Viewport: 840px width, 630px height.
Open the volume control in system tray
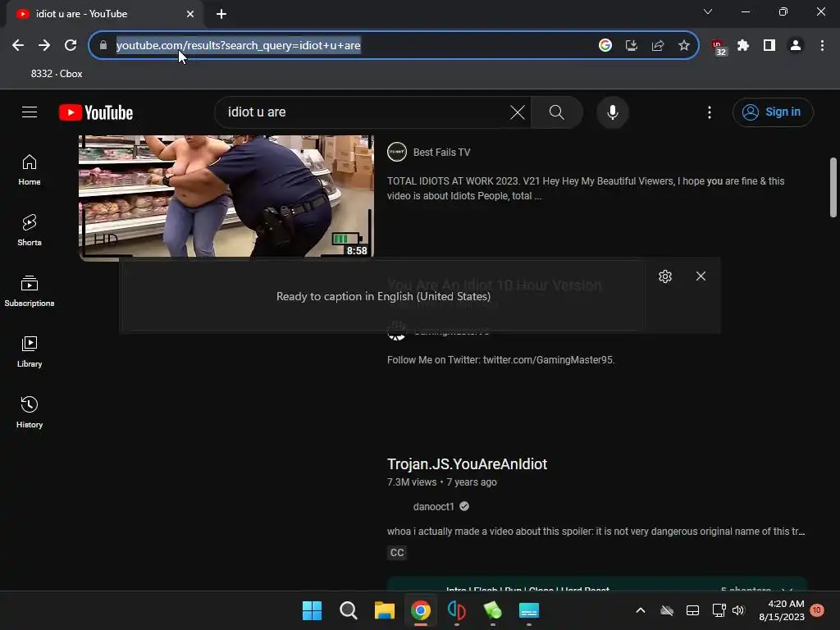click(738, 610)
